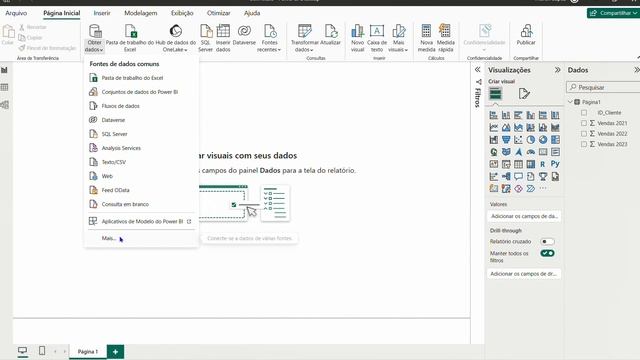Click the Atualizar refresh icon
The image size is (640, 360).
click(x=330, y=35)
